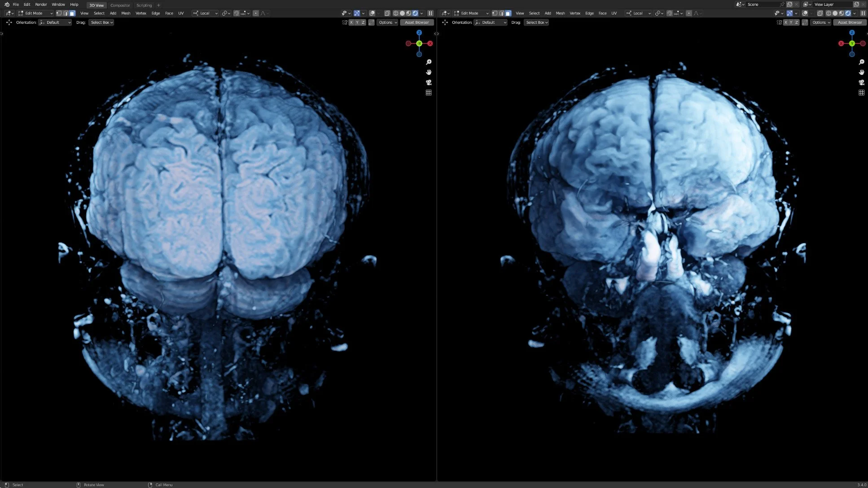868x488 pixels.
Task: Enable Edge select mode
Action: click(66, 13)
